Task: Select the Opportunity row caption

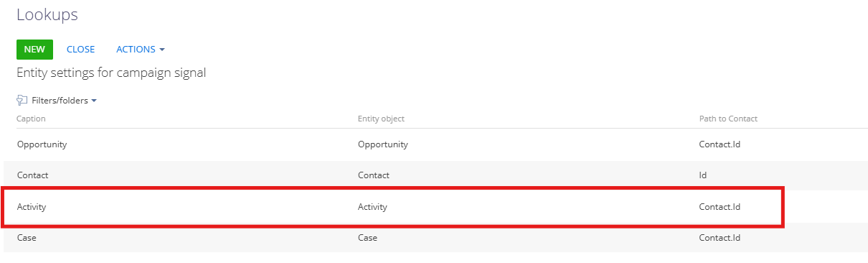Action: click(42, 144)
